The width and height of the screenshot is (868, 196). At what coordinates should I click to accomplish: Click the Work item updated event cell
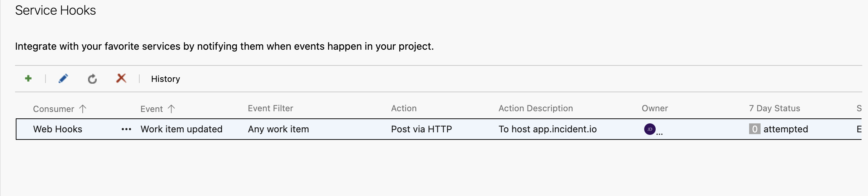click(181, 129)
